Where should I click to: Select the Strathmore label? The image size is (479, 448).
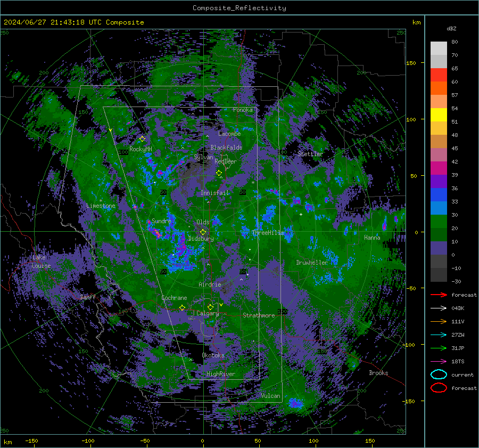(259, 315)
